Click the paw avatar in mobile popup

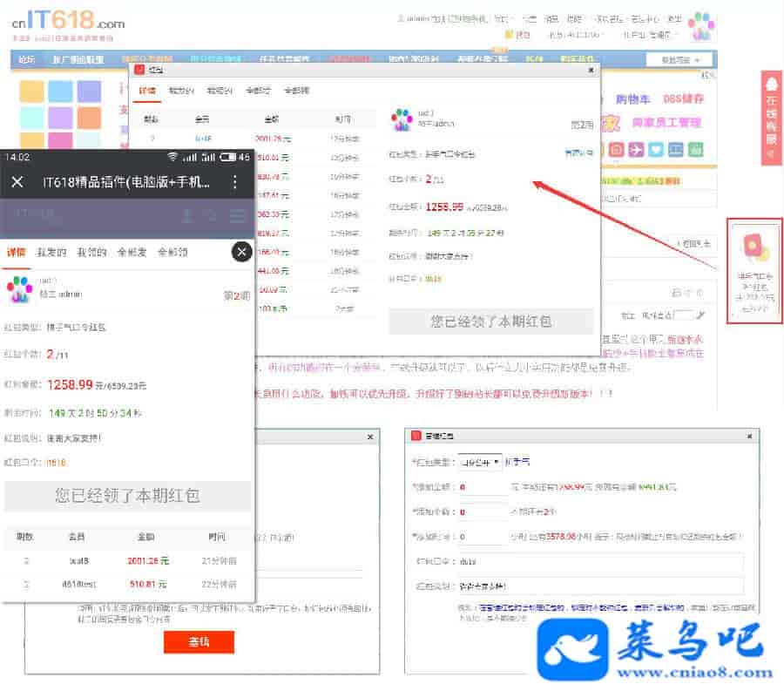coord(19,289)
